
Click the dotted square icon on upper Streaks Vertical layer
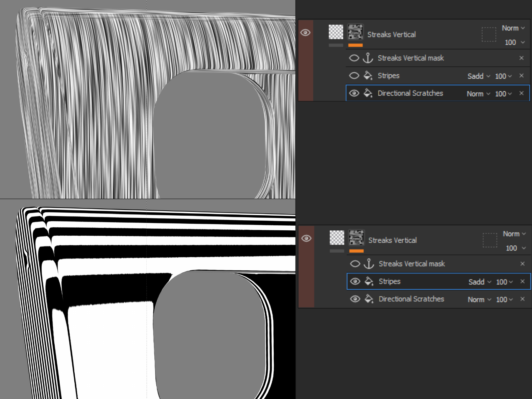click(489, 34)
